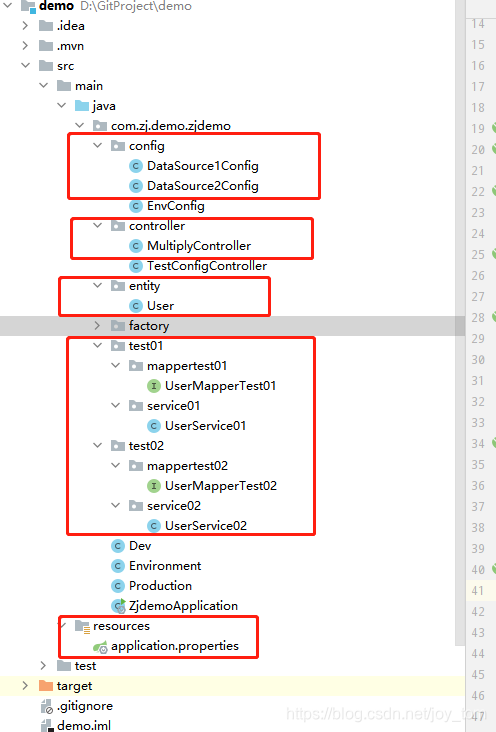Collapse the mappertest02 package
This screenshot has height=732, width=496.
click(x=116, y=465)
